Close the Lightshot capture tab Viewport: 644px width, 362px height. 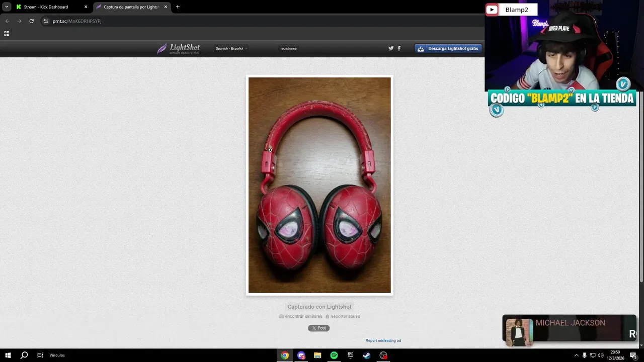coord(166,7)
